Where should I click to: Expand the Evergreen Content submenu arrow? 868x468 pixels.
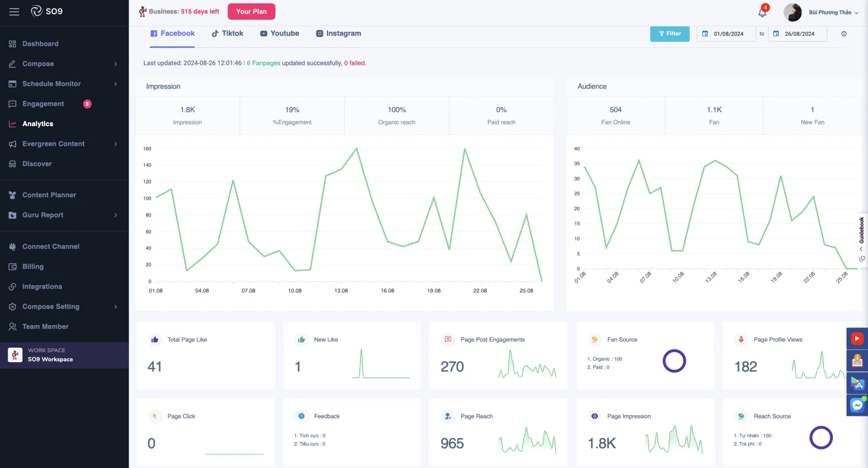pyautogui.click(x=116, y=144)
